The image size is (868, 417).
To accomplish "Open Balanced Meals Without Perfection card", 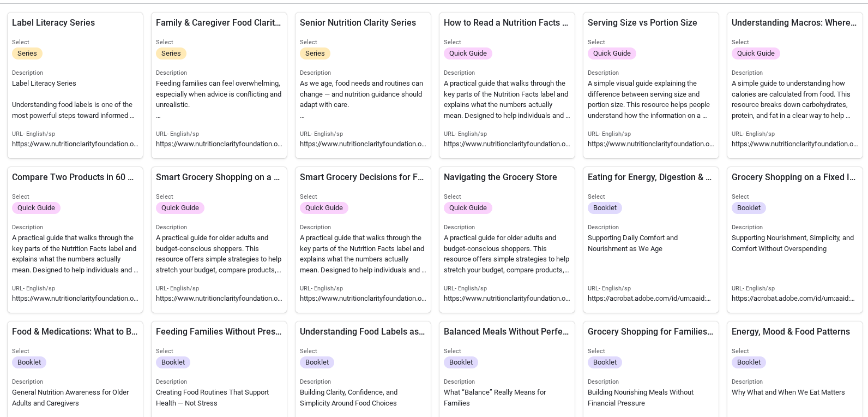I will tap(506, 332).
